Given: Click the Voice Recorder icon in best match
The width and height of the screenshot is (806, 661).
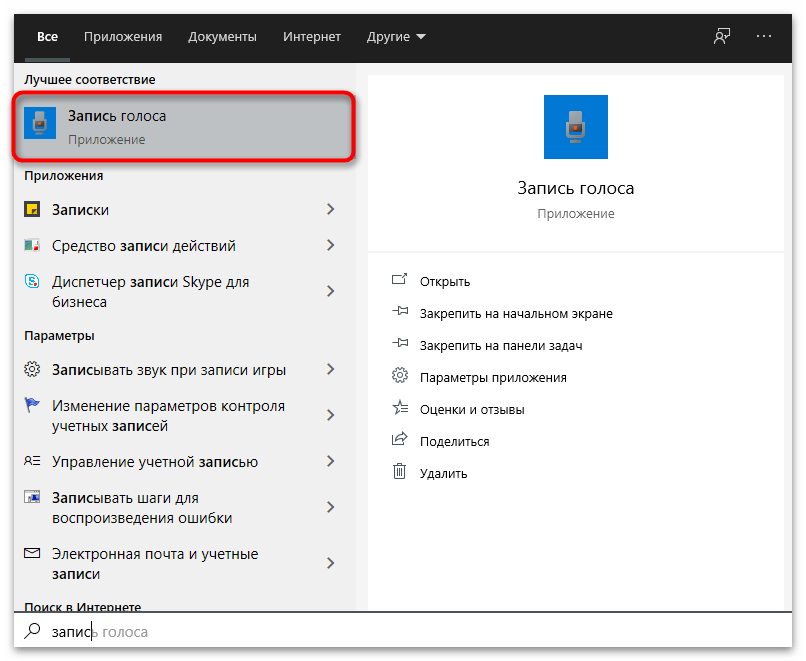Looking at the screenshot, I should [x=40, y=126].
